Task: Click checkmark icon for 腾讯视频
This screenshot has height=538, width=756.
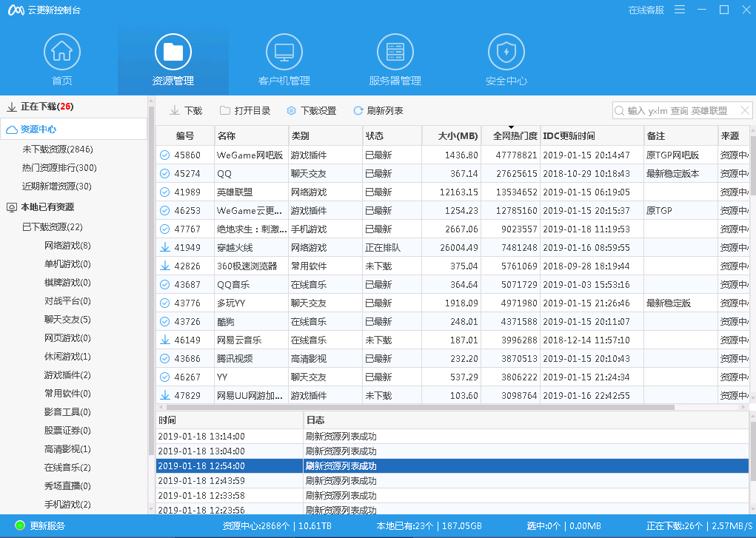Action: coord(165,358)
